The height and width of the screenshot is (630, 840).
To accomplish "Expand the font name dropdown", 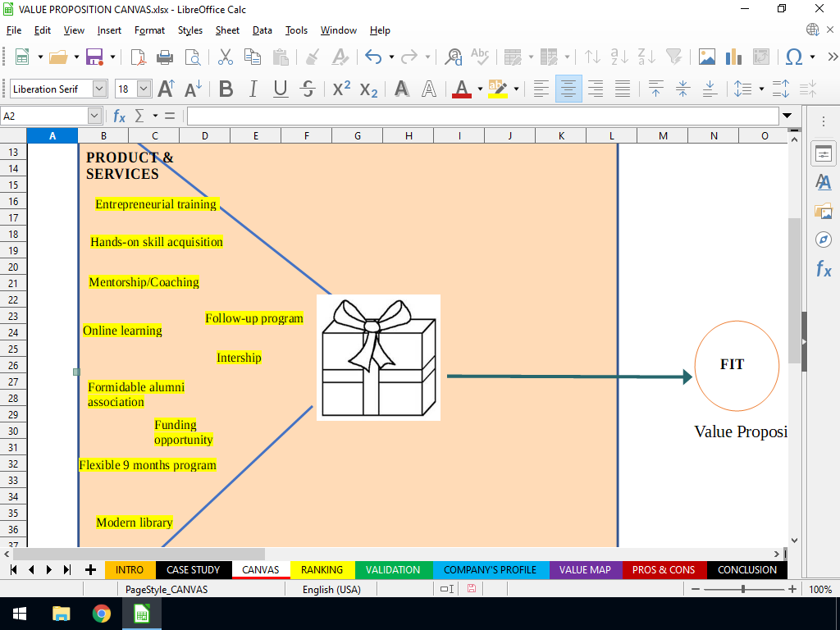I will (x=100, y=89).
